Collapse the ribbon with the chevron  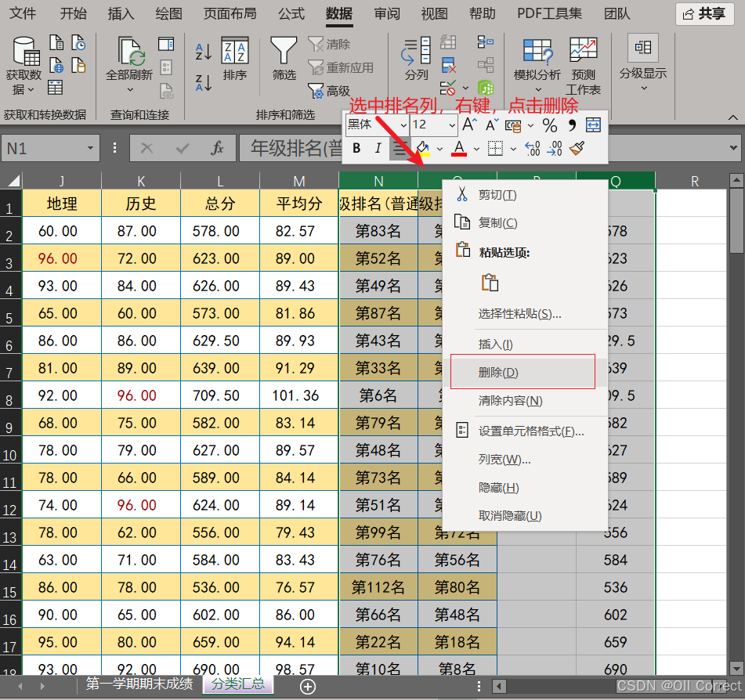tap(733, 117)
